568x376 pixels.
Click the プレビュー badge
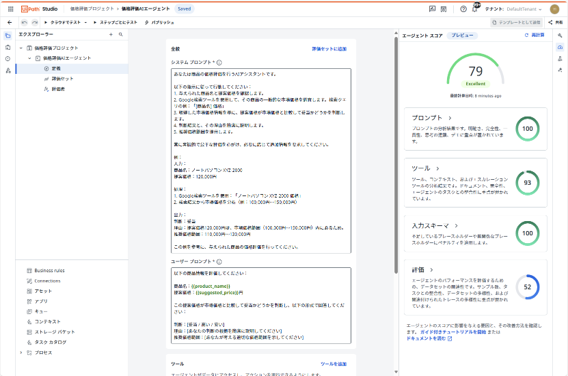(x=462, y=35)
